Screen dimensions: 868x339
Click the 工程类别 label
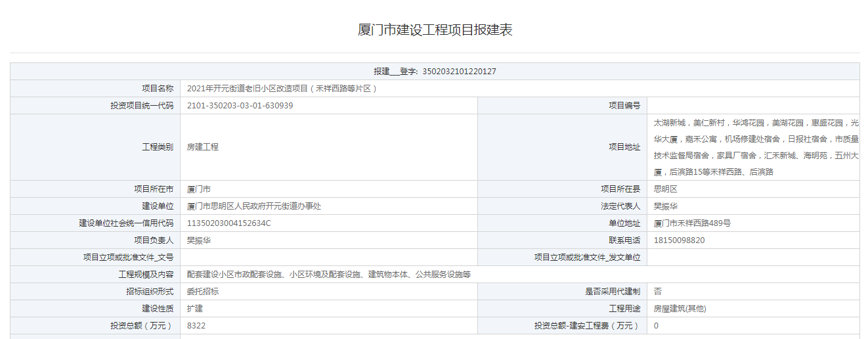158,147
